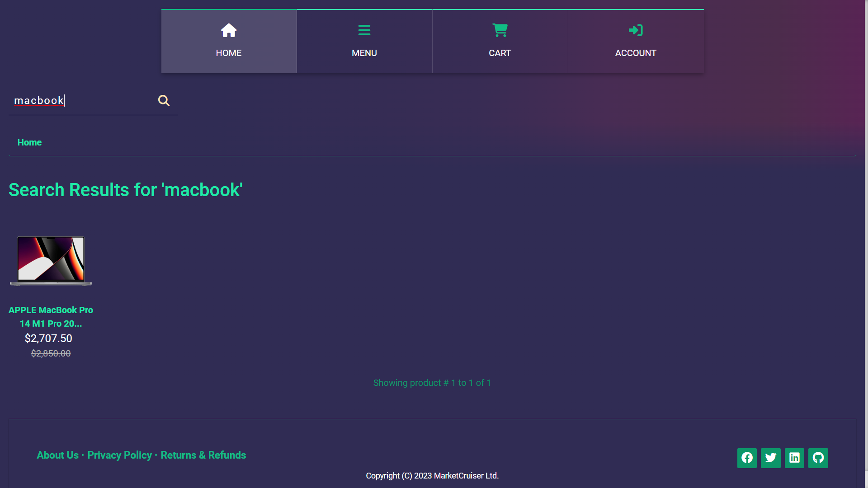Switch to the CART navigation tab
This screenshot has width=868, height=488.
[500, 53]
